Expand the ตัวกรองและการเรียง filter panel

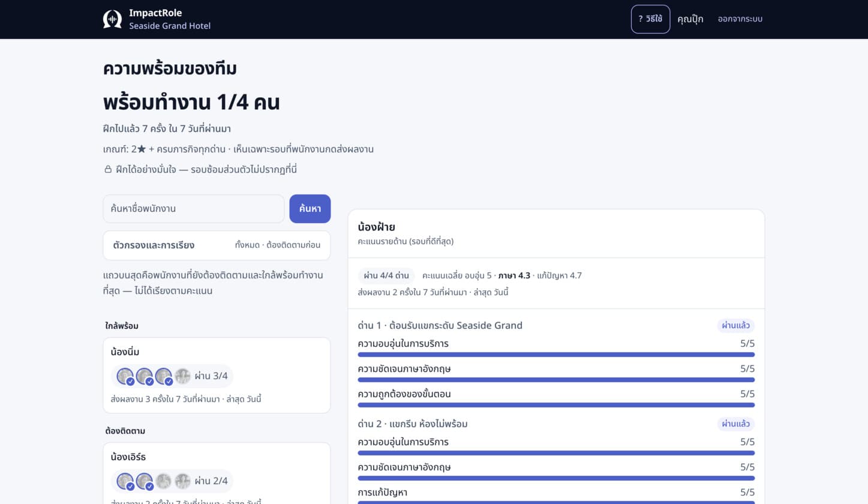pyautogui.click(x=217, y=245)
